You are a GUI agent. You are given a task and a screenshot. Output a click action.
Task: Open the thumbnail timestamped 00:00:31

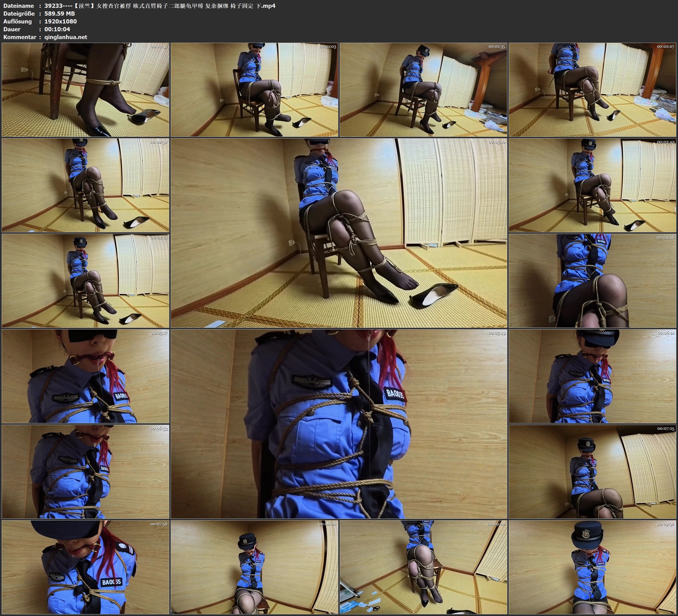(x=85, y=89)
